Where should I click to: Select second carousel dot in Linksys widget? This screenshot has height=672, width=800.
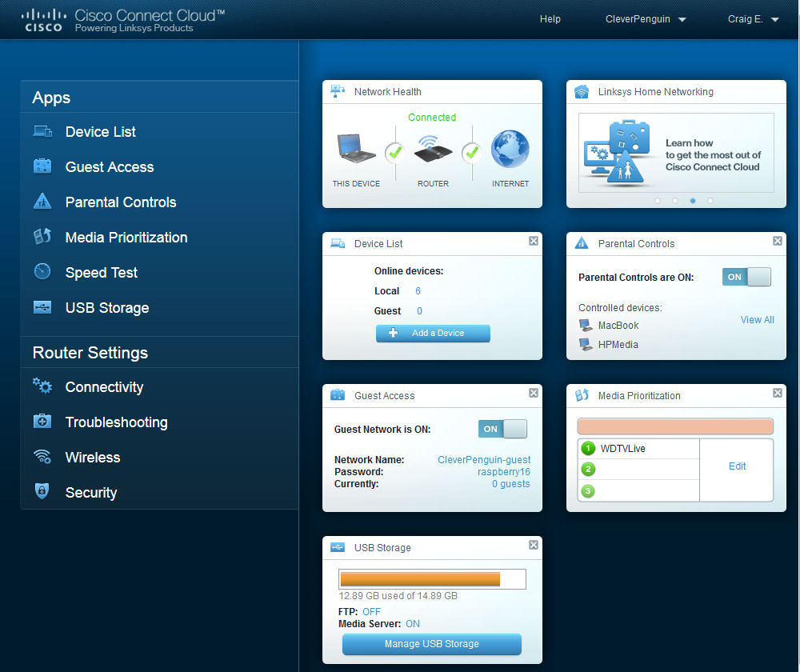(675, 201)
